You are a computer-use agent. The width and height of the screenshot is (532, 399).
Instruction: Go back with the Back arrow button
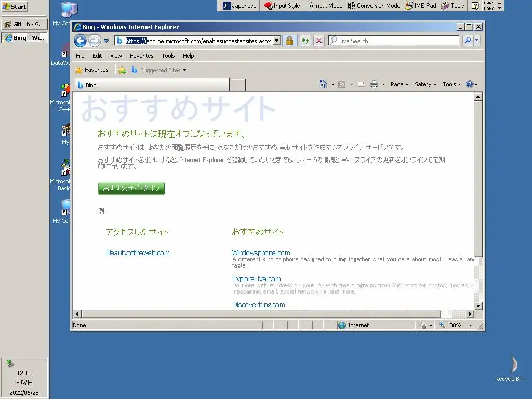pos(80,41)
